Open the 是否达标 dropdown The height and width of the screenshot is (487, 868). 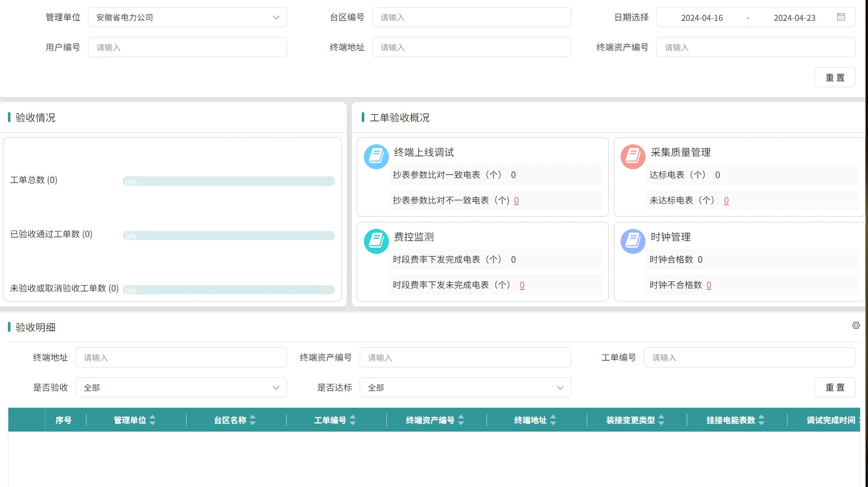[x=465, y=387]
